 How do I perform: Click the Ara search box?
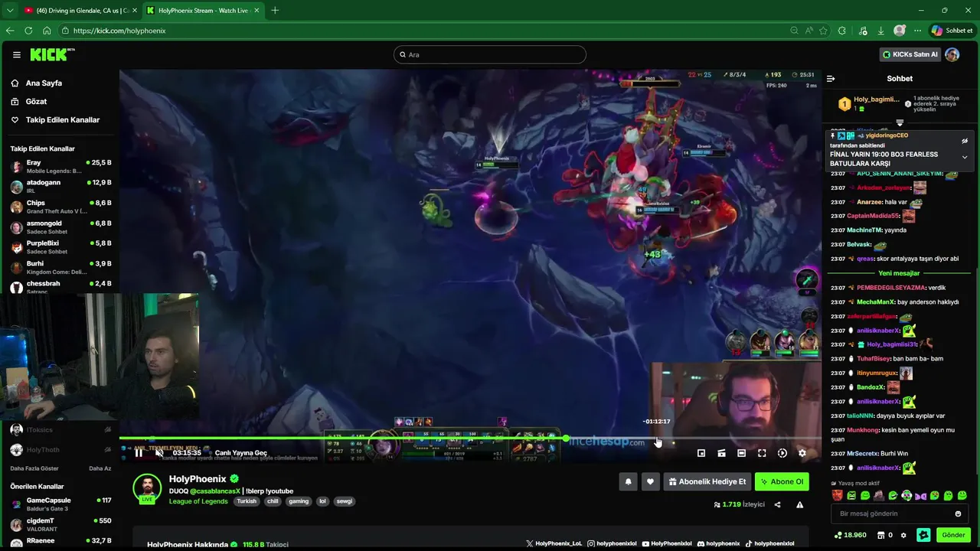pos(490,54)
